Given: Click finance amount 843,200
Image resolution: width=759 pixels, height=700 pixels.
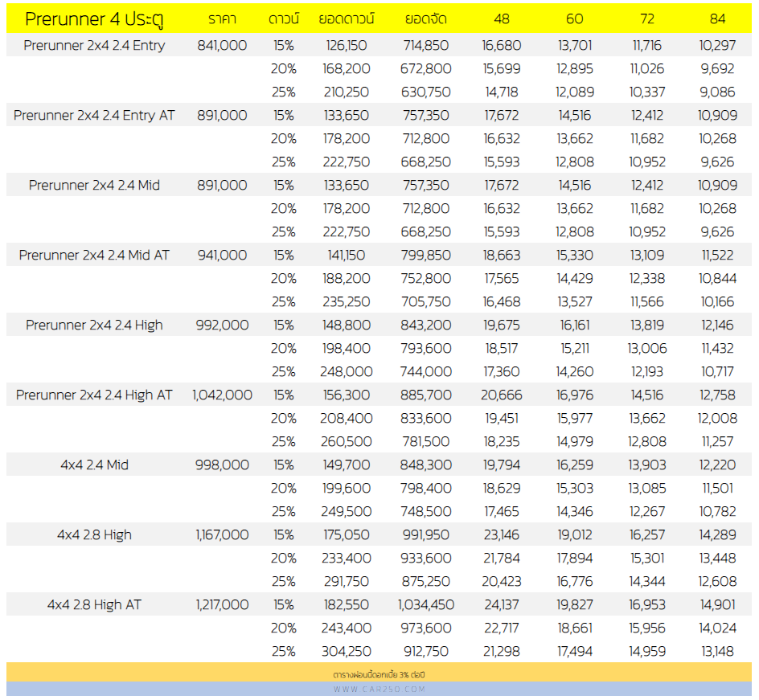Looking at the screenshot, I should 426,325.
